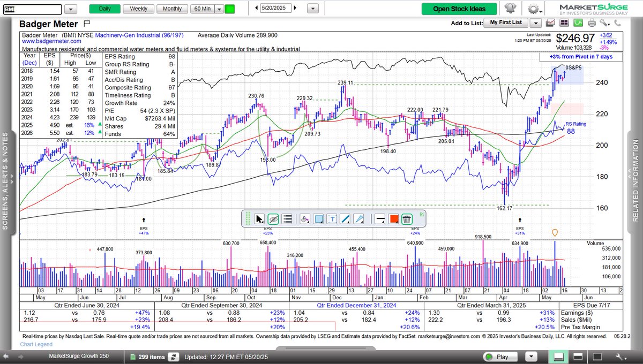Click the Composite Rating value 97
This screenshot has width=643, height=364.
171,88
